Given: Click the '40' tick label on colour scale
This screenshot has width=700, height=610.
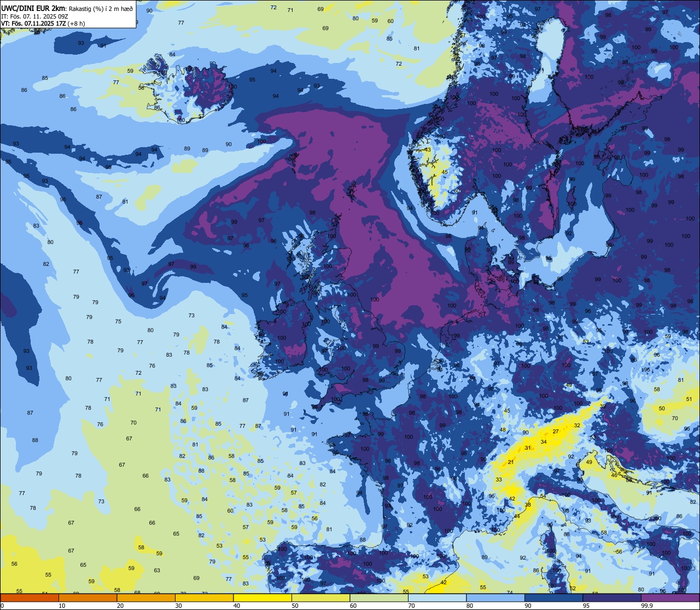Looking at the screenshot, I should pyautogui.click(x=237, y=606).
